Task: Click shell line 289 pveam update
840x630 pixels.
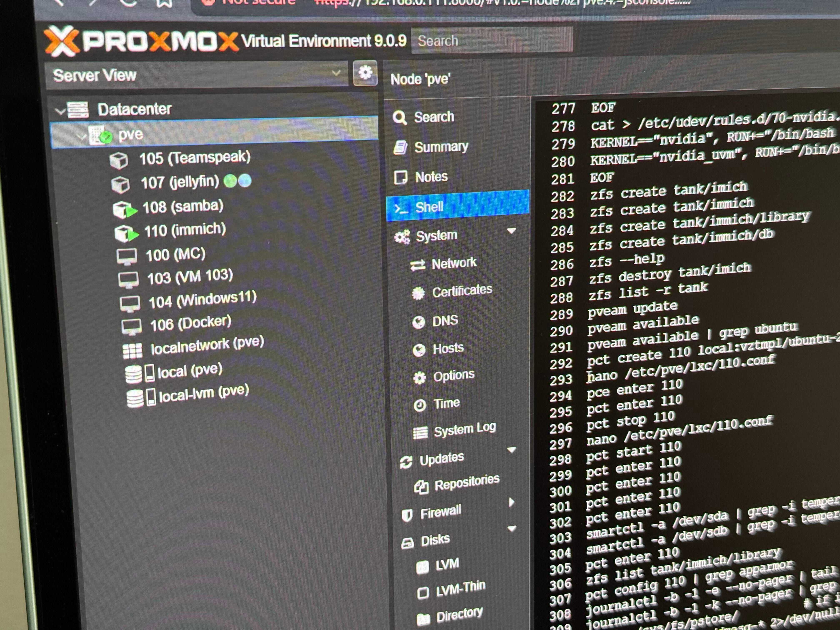Action: point(632,310)
